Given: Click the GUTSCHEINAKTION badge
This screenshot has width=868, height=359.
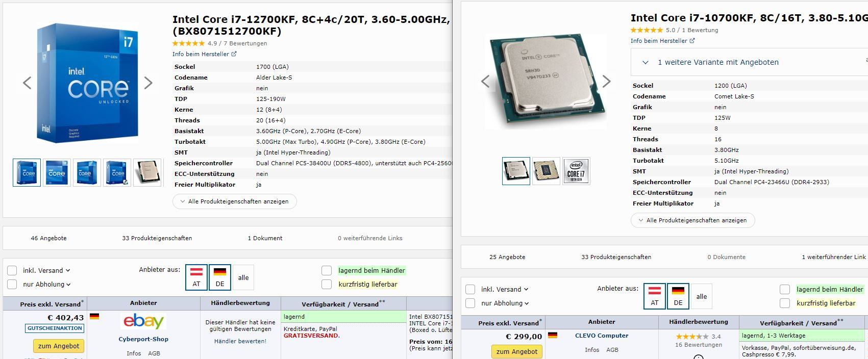Looking at the screenshot, I should [55, 328].
